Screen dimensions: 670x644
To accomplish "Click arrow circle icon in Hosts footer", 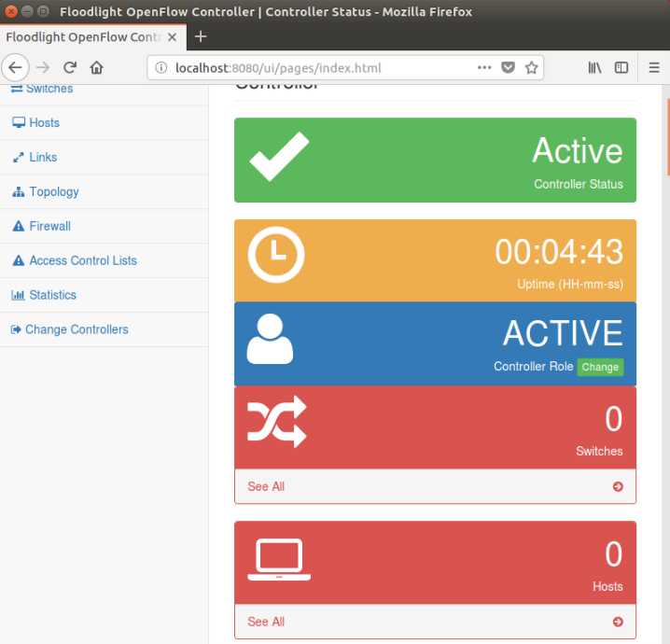I will click(x=618, y=622).
